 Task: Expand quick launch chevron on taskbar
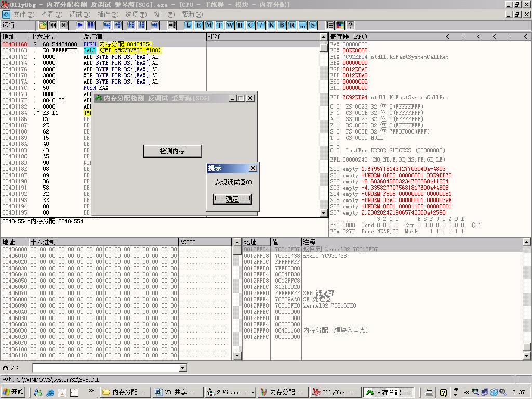(91, 391)
